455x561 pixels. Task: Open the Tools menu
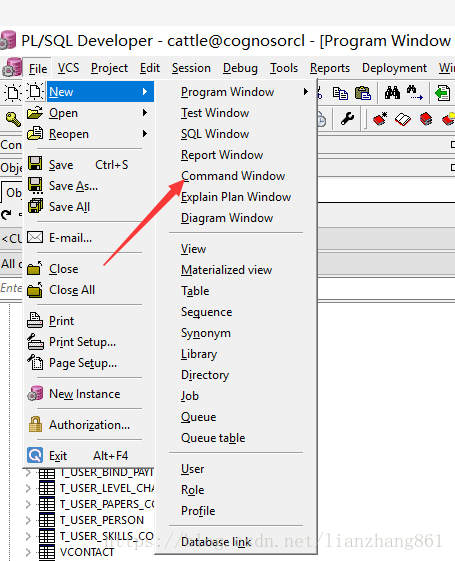pos(284,68)
